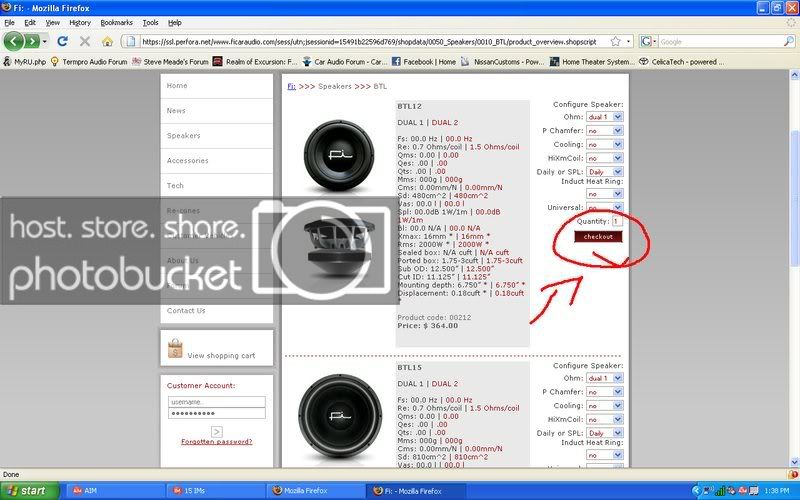Open Steve Meade's Forum bookmark
The height and width of the screenshot is (500, 800).
[170, 62]
